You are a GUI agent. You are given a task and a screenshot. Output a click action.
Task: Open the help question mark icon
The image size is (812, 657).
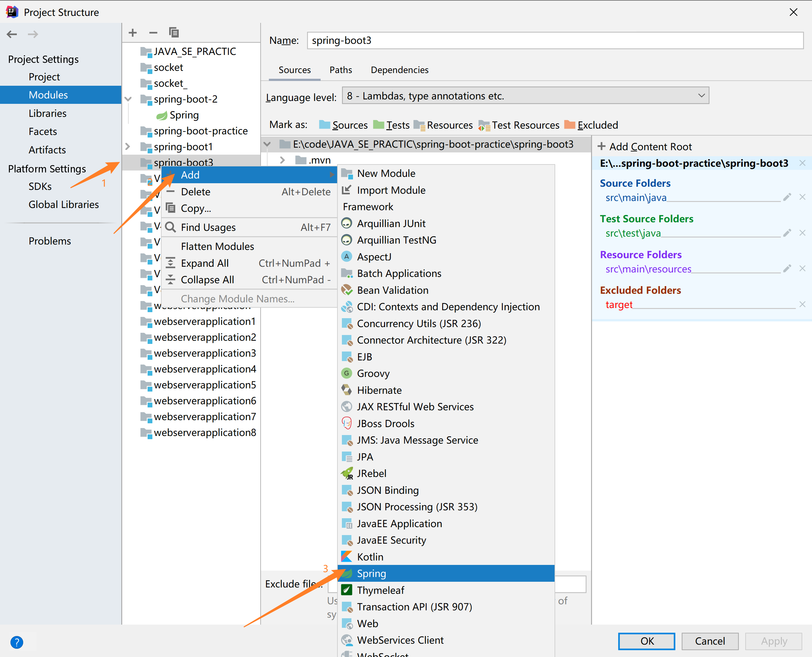point(17,642)
